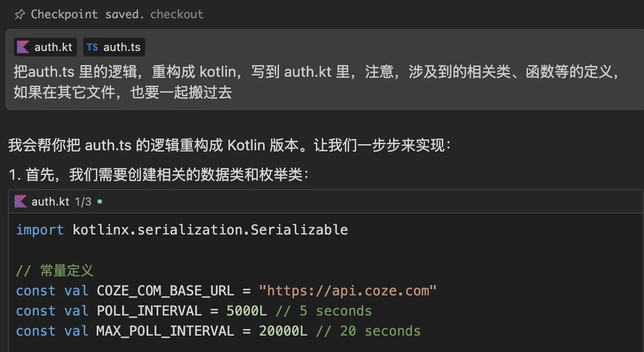Open the auth.ts file chip

(122, 47)
